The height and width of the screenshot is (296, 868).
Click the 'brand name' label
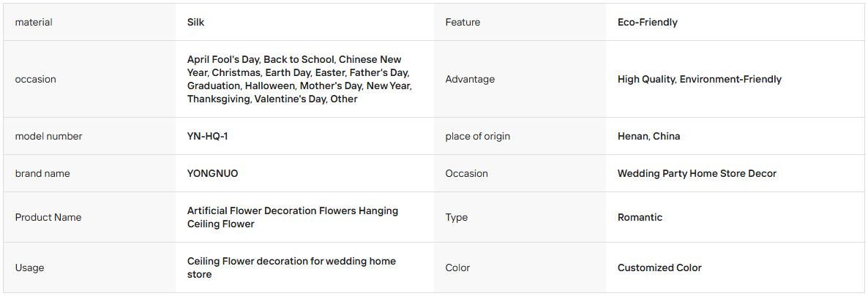42,173
